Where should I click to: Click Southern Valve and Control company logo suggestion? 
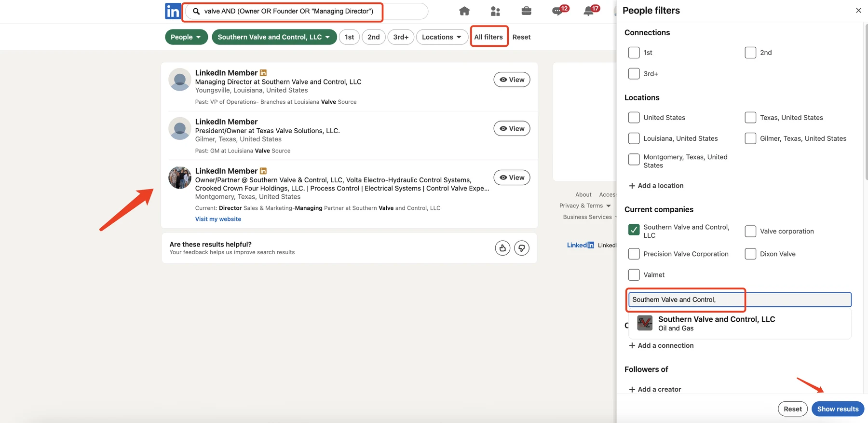[x=645, y=323]
